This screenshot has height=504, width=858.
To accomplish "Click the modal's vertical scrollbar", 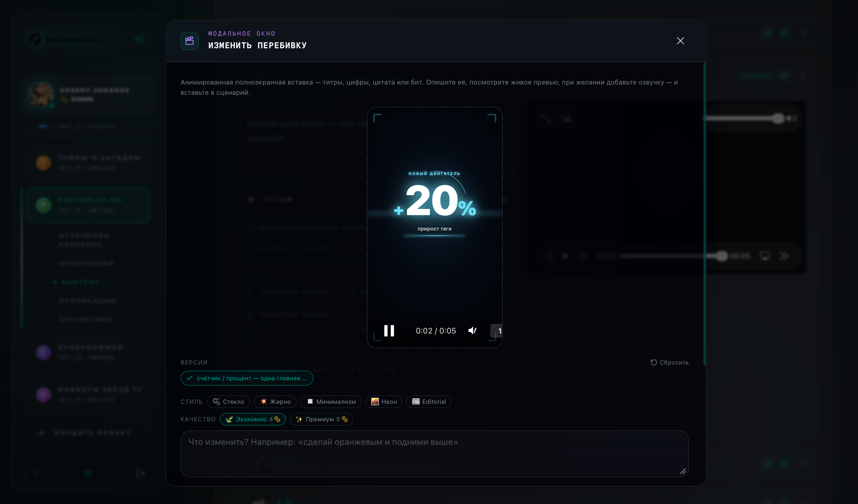I will point(704,213).
